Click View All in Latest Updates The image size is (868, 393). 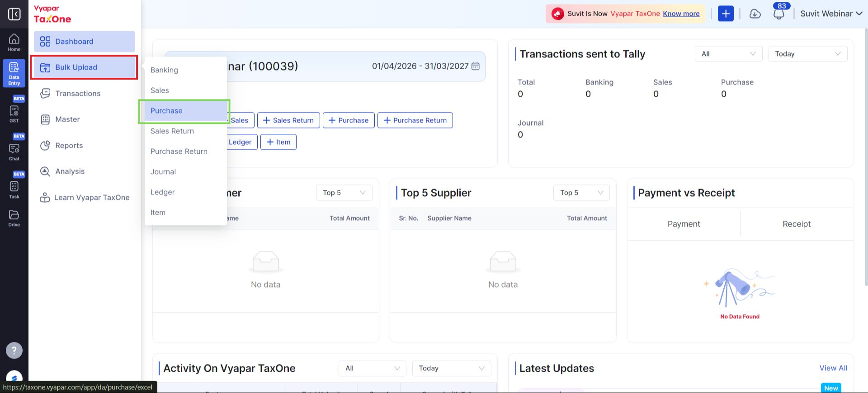(x=833, y=368)
